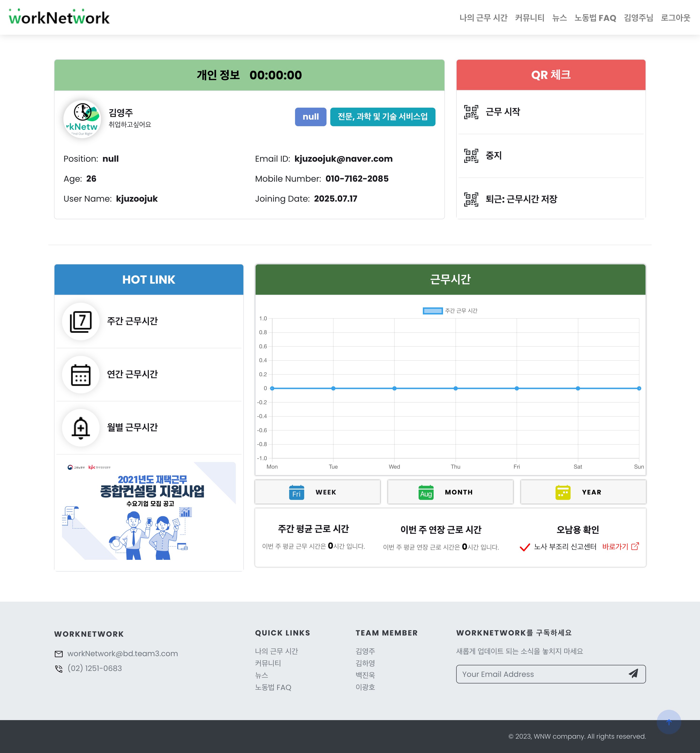Image resolution: width=700 pixels, height=753 pixels.
Task: Click the workNetwork logo
Action: (x=59, y=17)
